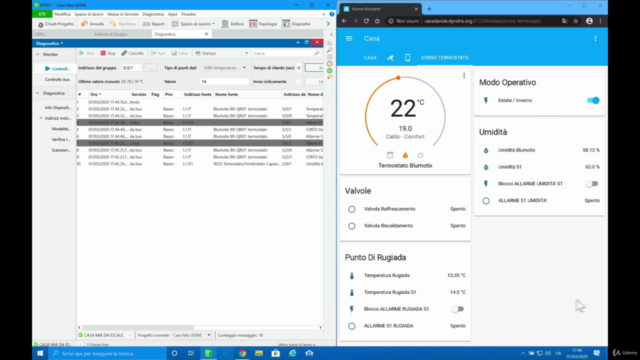Open Home Assistant hamburger menu
Screen dimensions: 640x360
[349, 38]
